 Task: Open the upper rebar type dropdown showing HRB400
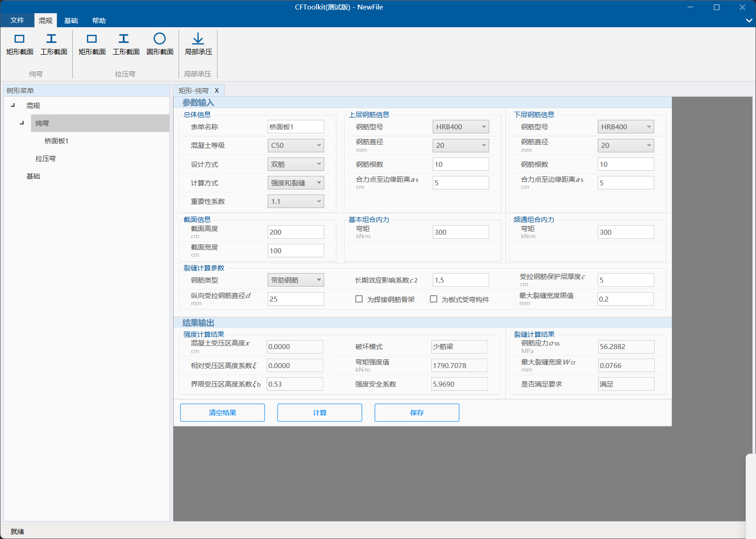tap(460, 126)
